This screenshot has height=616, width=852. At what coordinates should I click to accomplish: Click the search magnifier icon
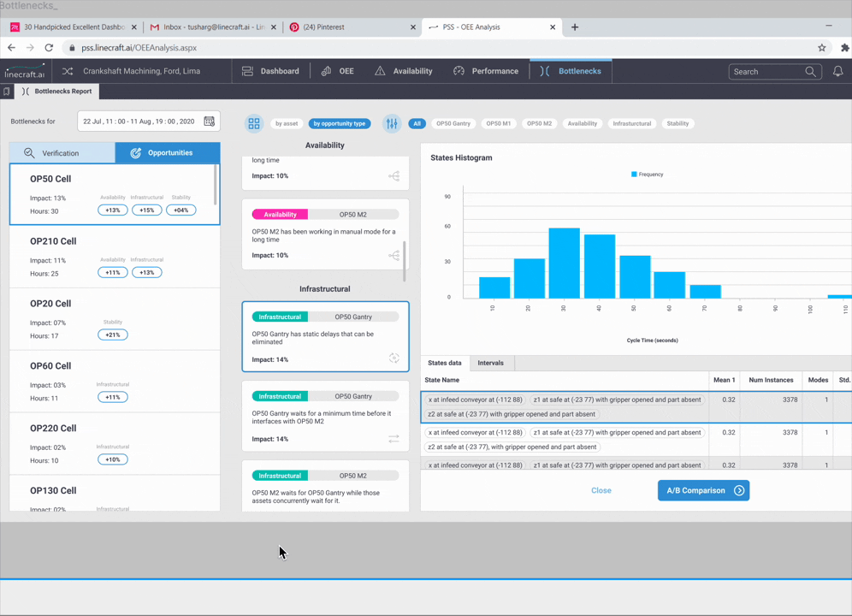point(810,71)
